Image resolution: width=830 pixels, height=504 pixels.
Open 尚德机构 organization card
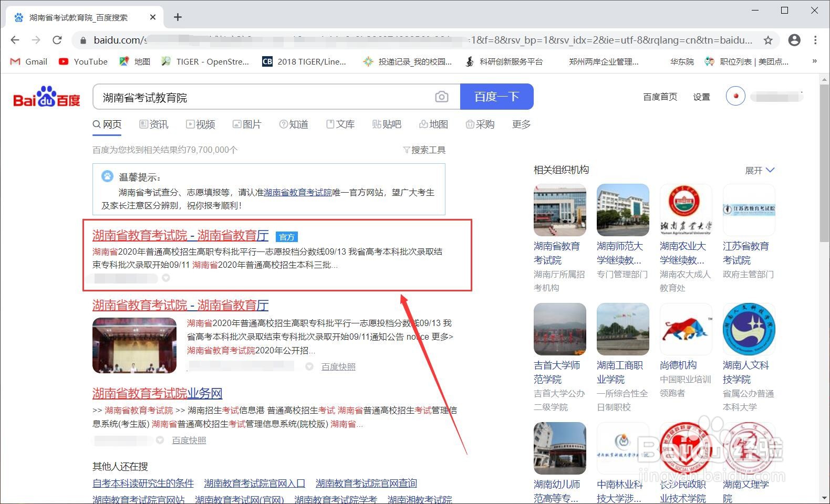(x=686, y=350)
